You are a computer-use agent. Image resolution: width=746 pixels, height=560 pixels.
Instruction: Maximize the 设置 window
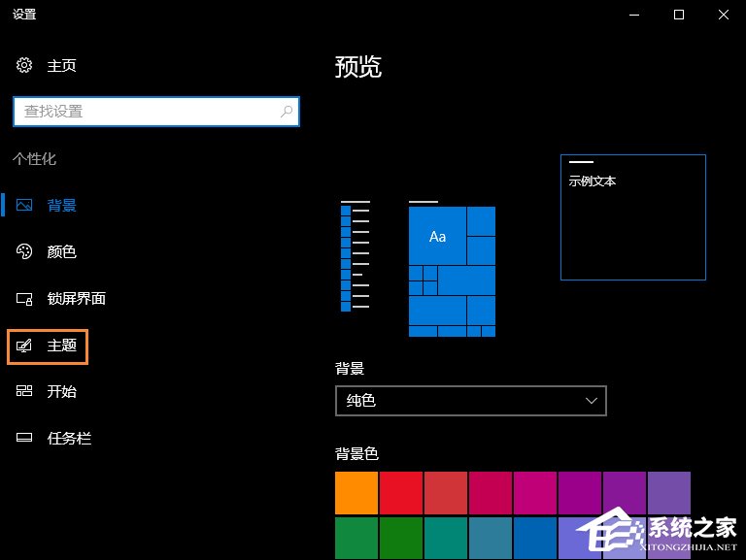(x=679, y=15)
